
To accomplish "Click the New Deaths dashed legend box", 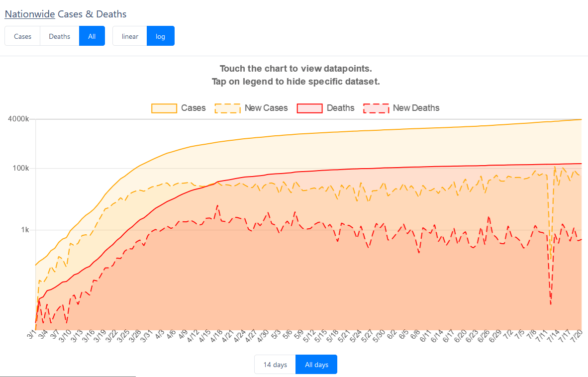I will (376, 108).
